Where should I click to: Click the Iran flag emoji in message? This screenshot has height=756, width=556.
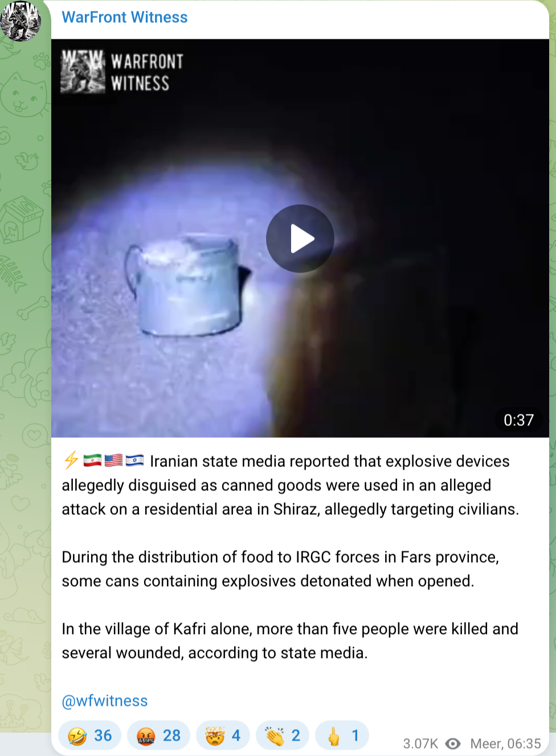click(x=92, y=460)
